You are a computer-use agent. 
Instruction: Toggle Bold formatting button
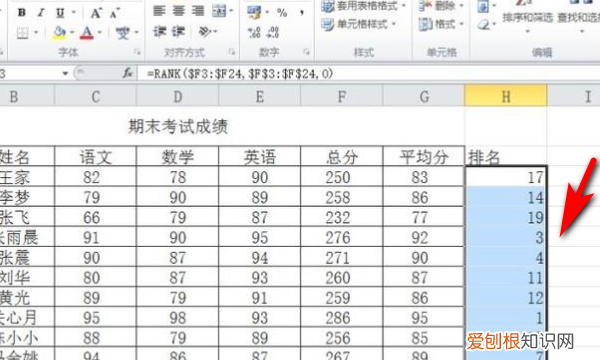click(22, 13)
